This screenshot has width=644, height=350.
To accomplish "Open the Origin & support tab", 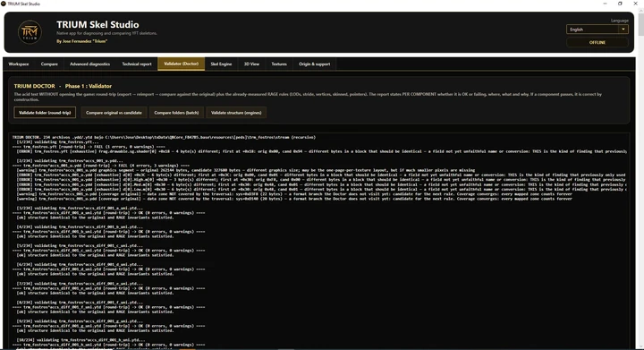I will (x=314, y=64).
